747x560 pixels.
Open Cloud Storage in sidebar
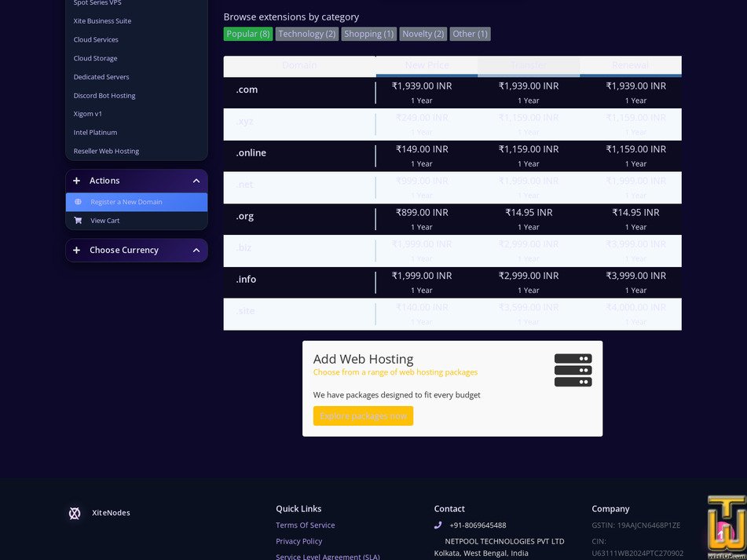(95, 58)
